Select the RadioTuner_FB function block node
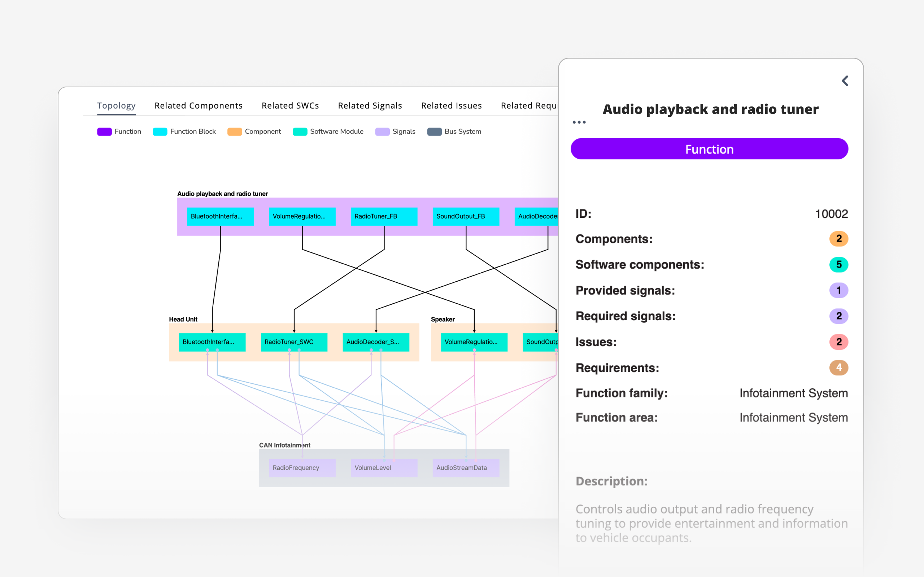924x577 pixels. 384,216
